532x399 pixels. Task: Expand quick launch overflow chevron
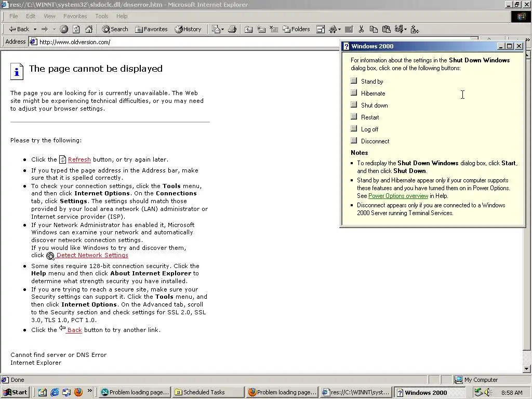tap(89, 391)
